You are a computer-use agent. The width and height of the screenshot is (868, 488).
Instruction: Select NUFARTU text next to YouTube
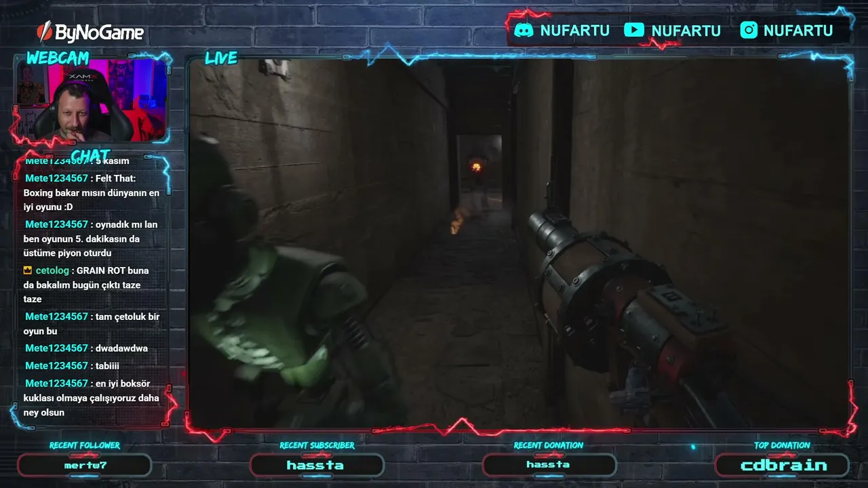click(x=686, y=30)
